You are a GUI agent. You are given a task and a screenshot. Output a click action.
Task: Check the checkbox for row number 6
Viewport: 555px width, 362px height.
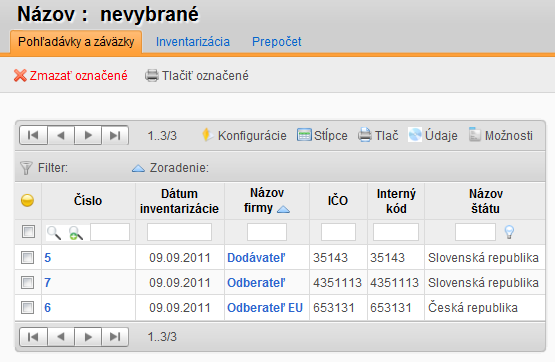tap(28, 308)
